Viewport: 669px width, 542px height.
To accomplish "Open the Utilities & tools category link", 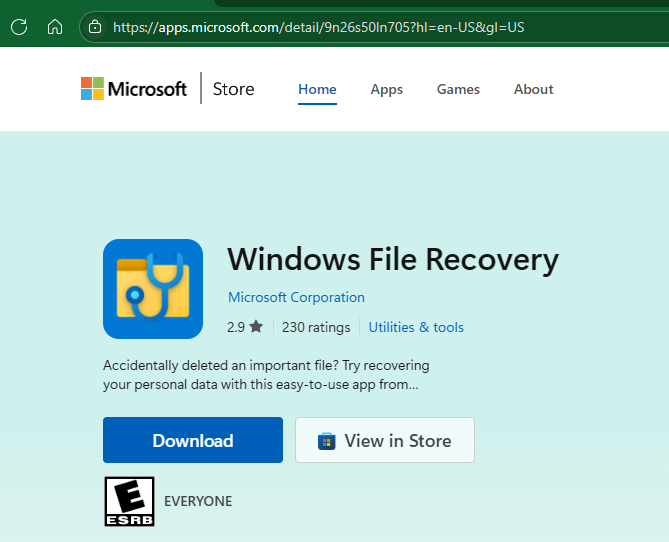I will (x=416, y=327).
